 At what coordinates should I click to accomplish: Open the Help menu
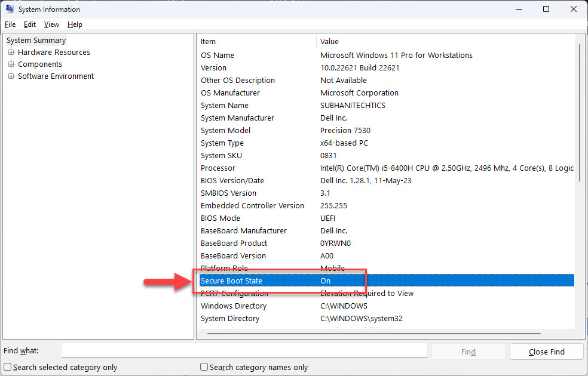pyautogui.click(x=75, y=24)
